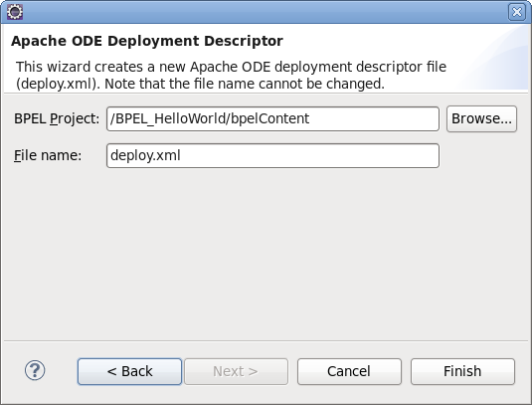This screenshot has height=405, width=532.
Task: Open help via the question mark icon
Action: 35,371
